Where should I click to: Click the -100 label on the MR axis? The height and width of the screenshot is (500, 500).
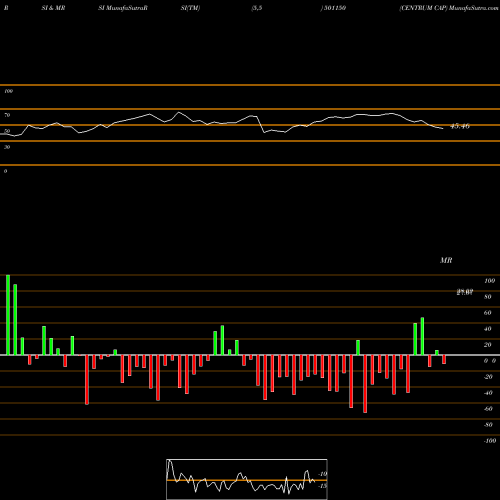(x=490, y=441)
